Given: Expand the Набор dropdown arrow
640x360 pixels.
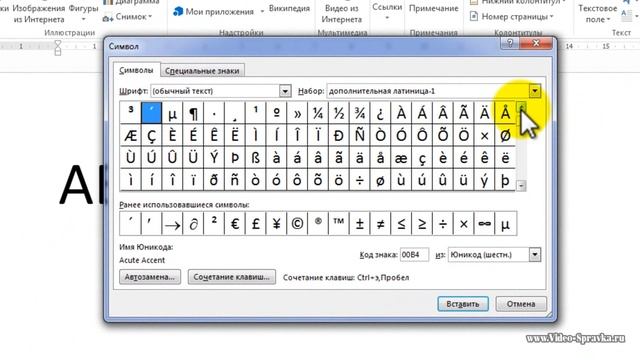Looking at the screenshot, I should [535, 91].
